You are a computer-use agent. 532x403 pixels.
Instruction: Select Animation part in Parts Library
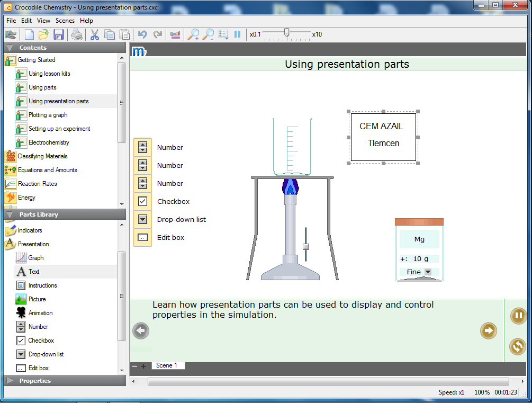[40, 312]
